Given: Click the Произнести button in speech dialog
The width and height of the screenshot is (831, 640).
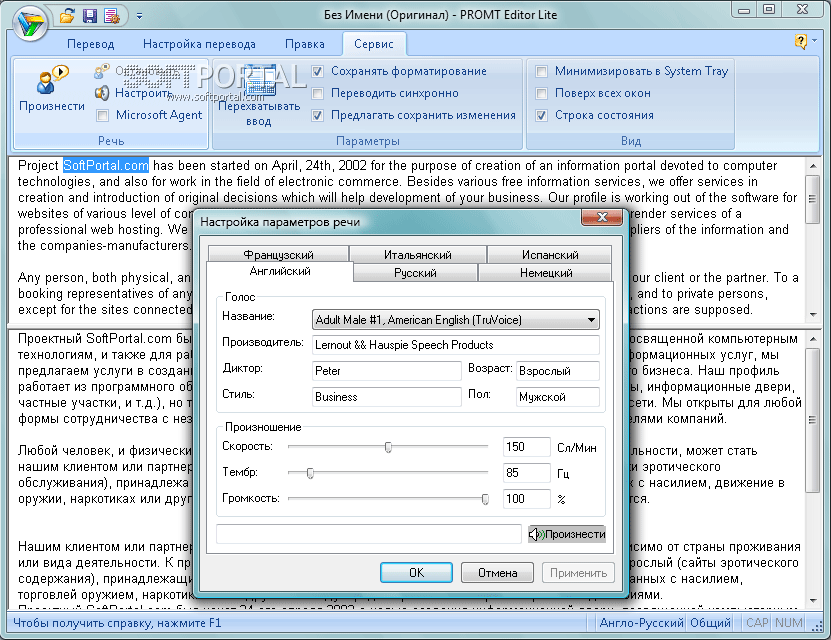Looking at the screenshot, I should pos(567,534).
